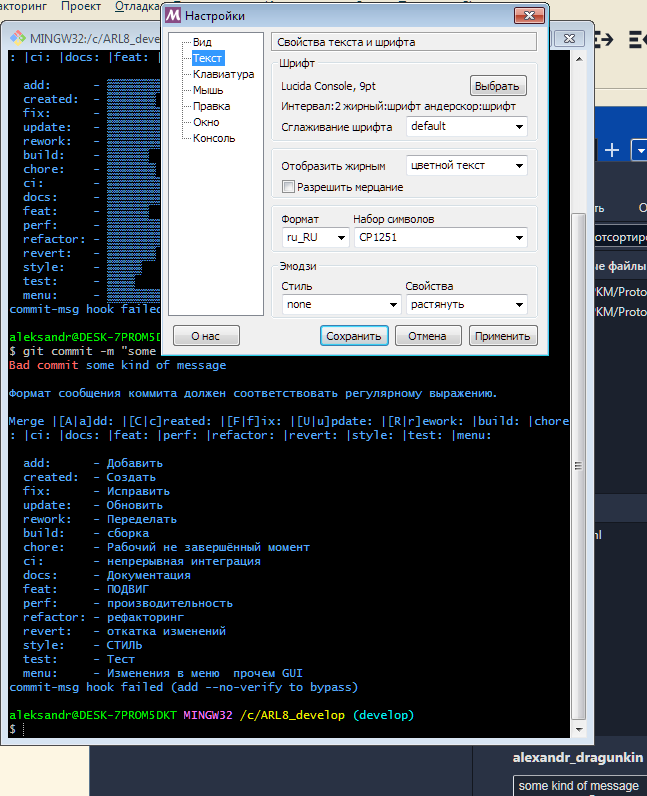Screen dimensions: 647x796
Task: Open the Сглаживание шрифта dropdown
Action: pyautogui.click(x=466, y=126)
